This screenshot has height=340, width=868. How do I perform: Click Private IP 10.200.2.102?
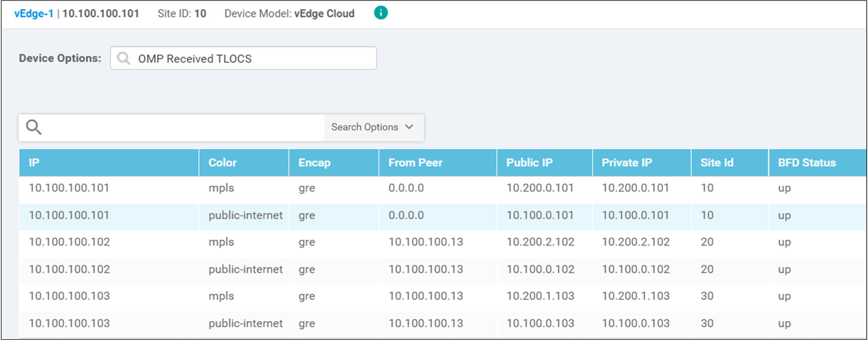pyautogui.click(x=636, y=242)
